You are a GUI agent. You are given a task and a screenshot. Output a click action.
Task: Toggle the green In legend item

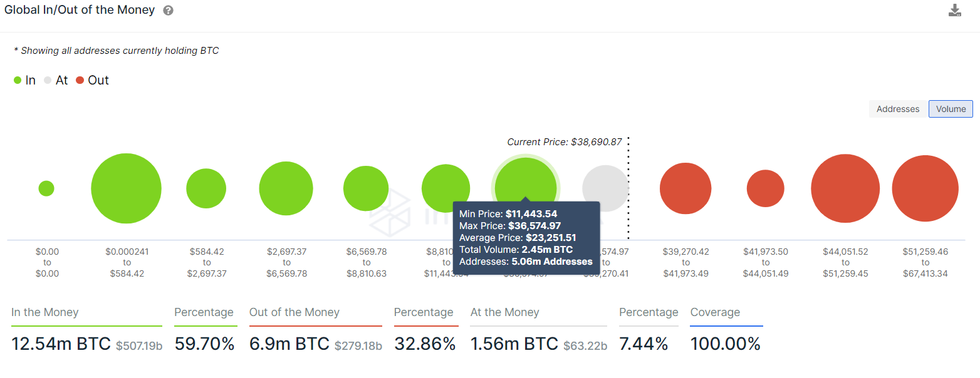click(x=24, y=80)
